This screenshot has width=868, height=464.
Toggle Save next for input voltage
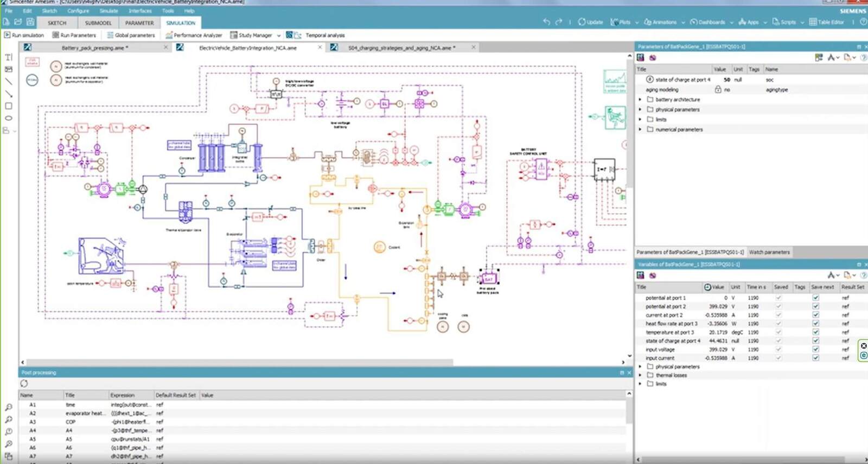[815, 350]
